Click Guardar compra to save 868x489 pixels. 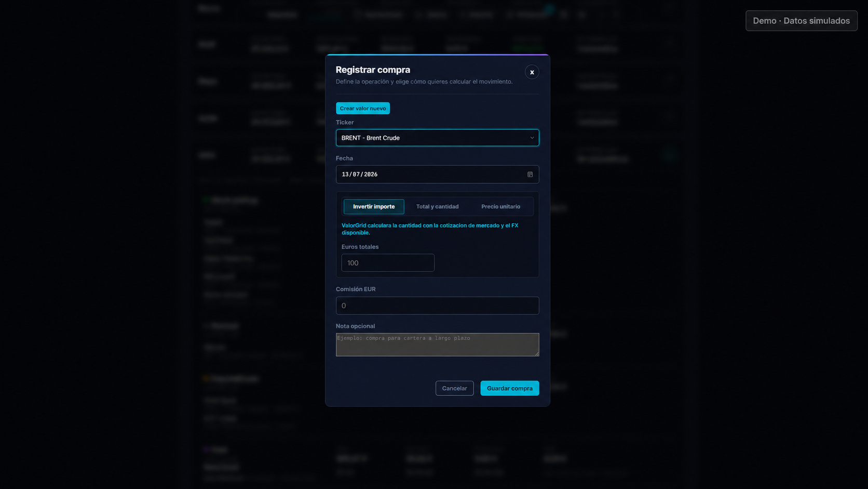(x=509, y=388)
